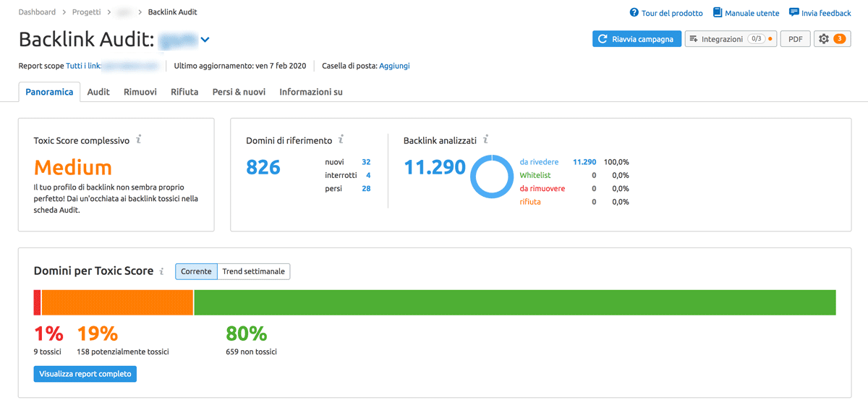
Task: Click the red toxic bar segment
Action: coord(37,302)
